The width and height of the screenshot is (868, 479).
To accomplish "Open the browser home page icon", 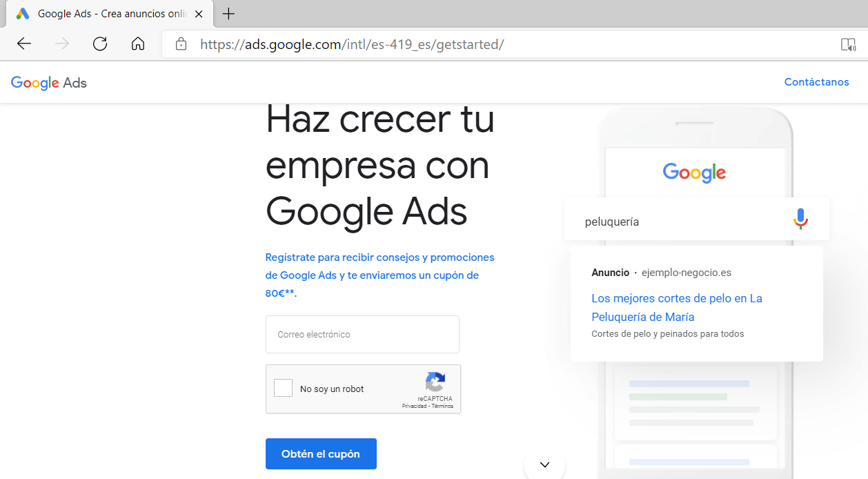I will tap(138, 44).
